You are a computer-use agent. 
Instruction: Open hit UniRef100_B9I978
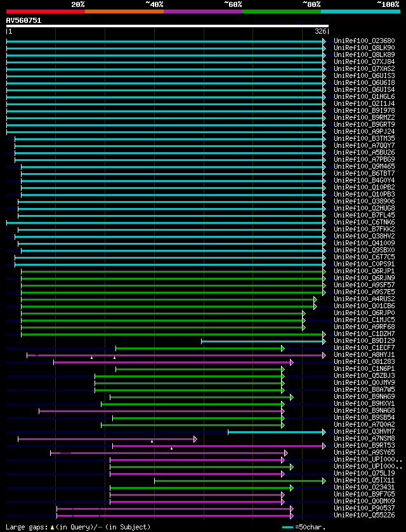(364, 110)
